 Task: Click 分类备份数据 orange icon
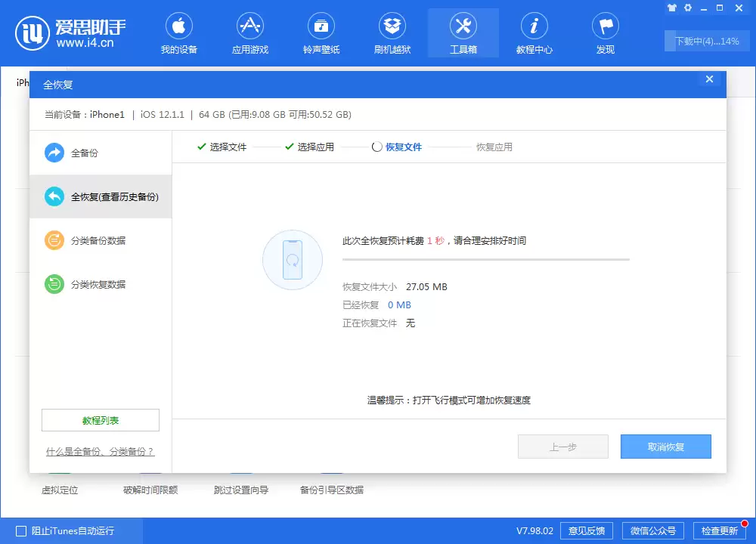point(54,240)
